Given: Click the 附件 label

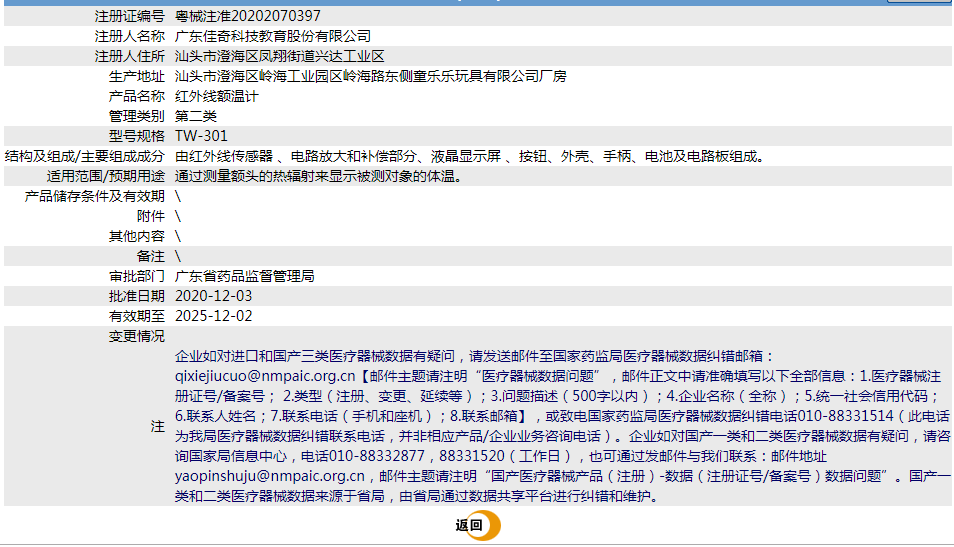Looking at the screenshot, I should coord(151,217).
